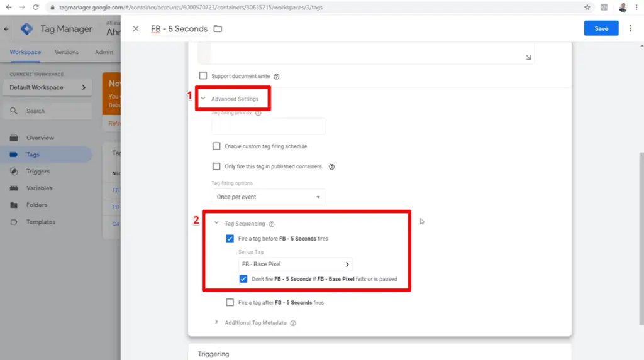Open the browser profile avatar

623,8
